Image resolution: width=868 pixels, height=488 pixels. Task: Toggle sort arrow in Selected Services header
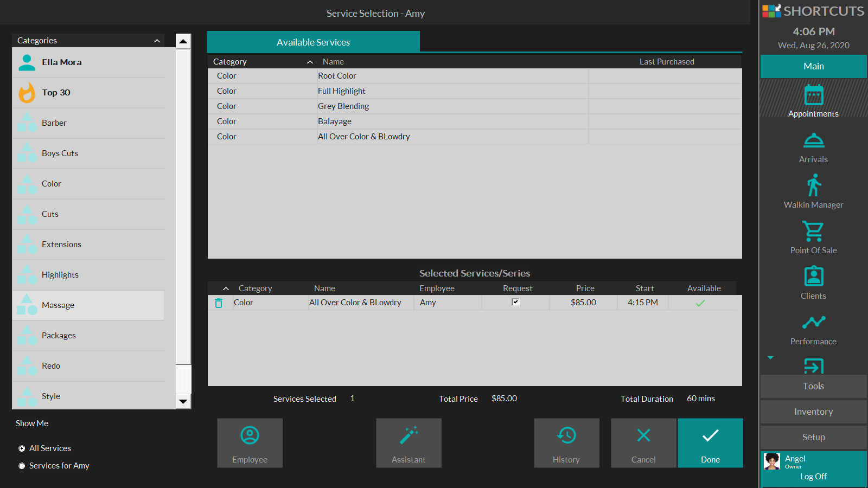point(226,288)
